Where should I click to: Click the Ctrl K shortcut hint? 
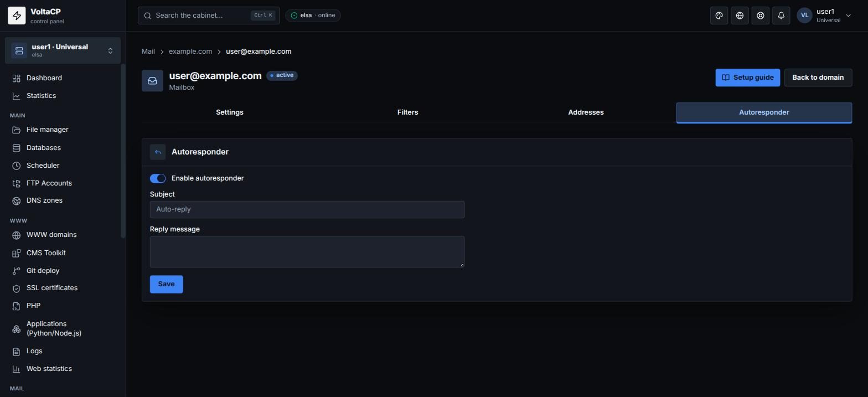click(x=263, y=16)
